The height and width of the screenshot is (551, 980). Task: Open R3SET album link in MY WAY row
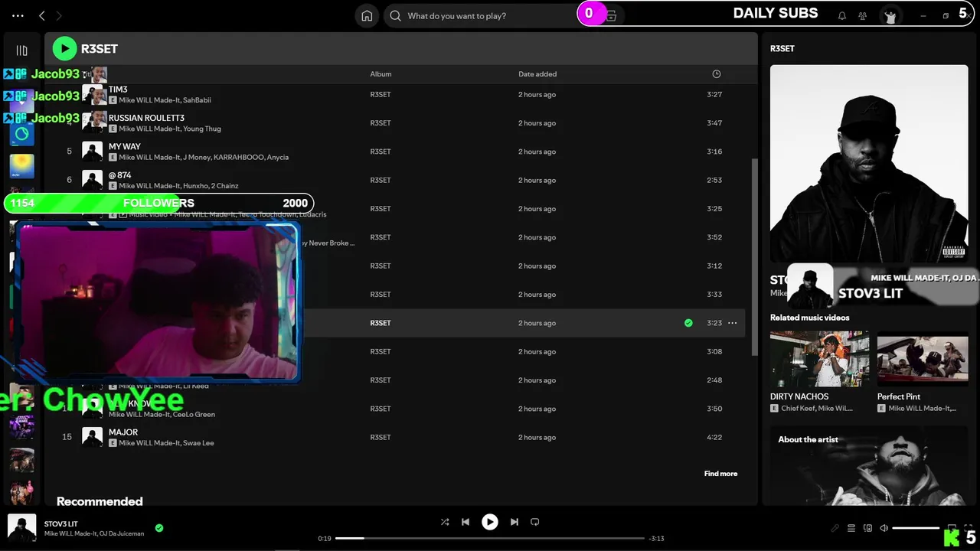coord(381,152)
